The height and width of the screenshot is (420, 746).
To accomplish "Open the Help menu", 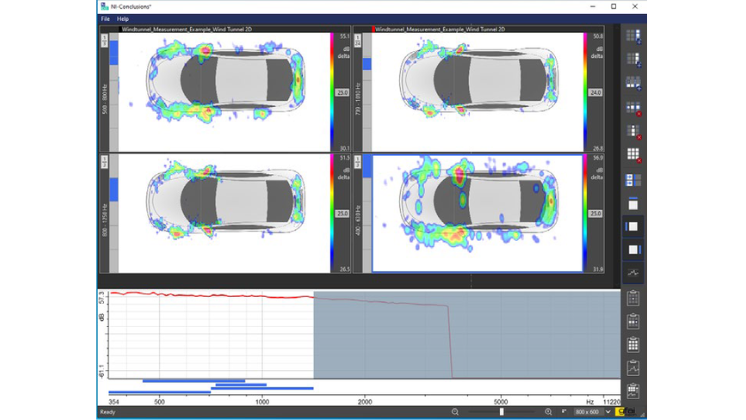I will [123, 19].
